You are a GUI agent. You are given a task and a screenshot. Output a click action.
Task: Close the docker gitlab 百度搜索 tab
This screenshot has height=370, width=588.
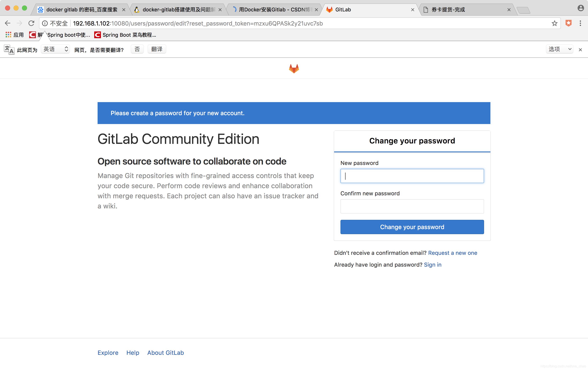pos(124,10)
